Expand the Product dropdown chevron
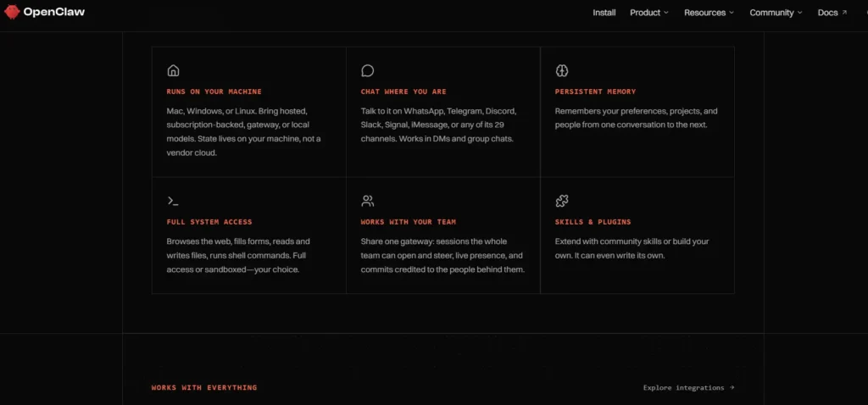Image resolution: width=868 pixels, height=405 pixels. [666, 13]
